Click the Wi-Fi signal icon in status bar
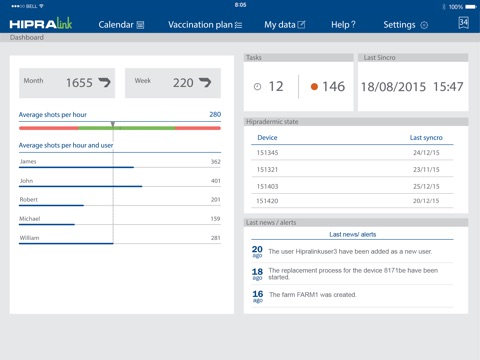This screenshot has width=480, height=360. [x=41, y=6]
